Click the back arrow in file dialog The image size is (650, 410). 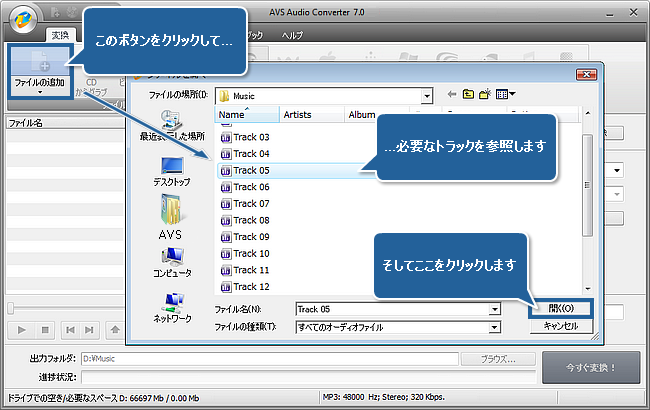click(x=452, y=95)
